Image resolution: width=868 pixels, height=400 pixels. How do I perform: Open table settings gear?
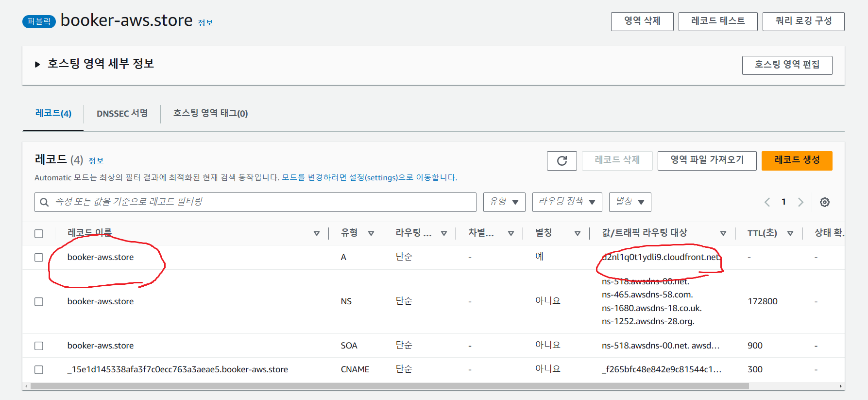coord(825,202)
